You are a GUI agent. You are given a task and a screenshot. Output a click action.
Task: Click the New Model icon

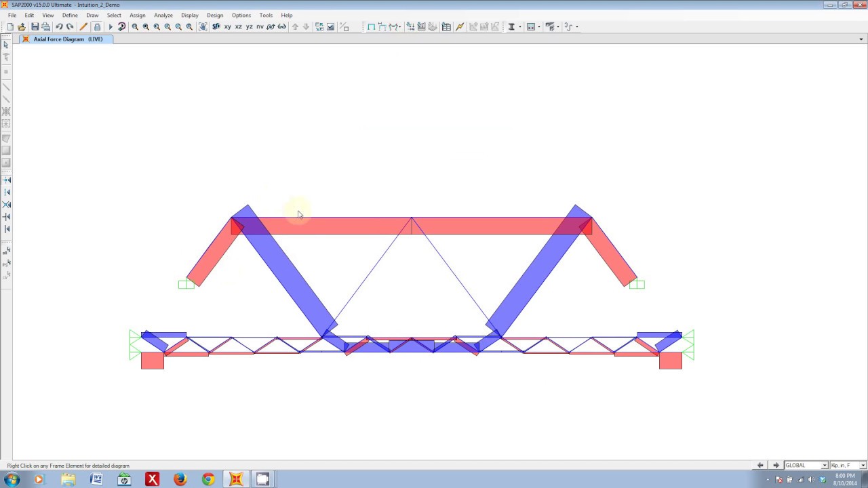(10, 27)
